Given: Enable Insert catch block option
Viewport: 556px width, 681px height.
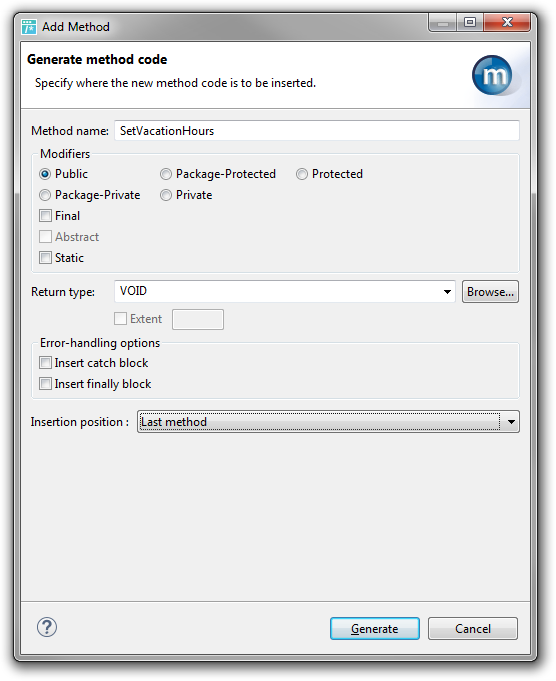Looking at the screenshot, I should (45, 363).
